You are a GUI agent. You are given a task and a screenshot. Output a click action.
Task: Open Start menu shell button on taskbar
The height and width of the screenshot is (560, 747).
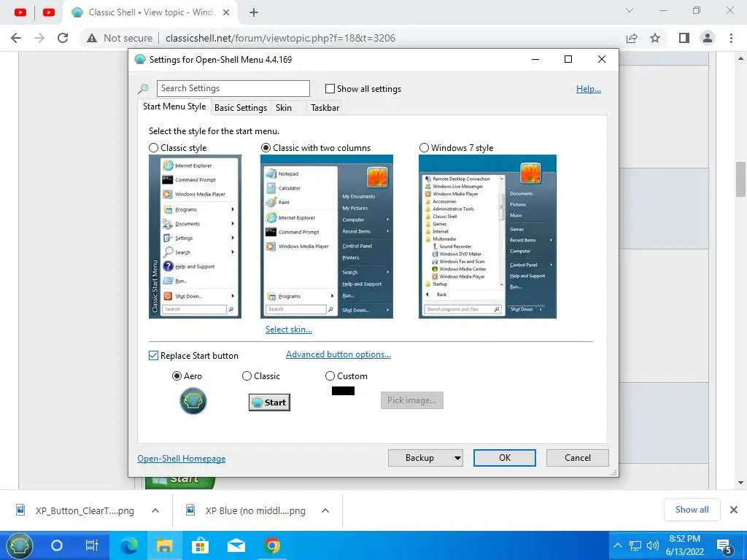(18, 545)
